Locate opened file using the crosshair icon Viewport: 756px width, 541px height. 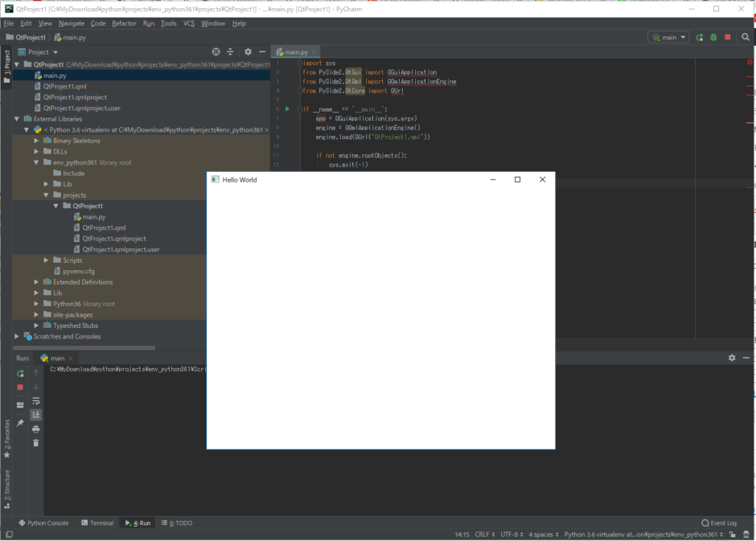pyautogui.click(x=216, y=51)
